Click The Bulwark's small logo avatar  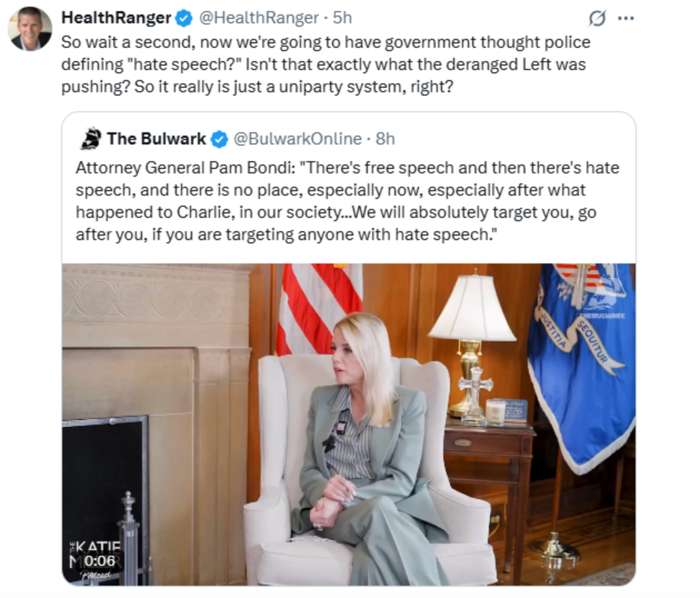click(x=91, y=138)
